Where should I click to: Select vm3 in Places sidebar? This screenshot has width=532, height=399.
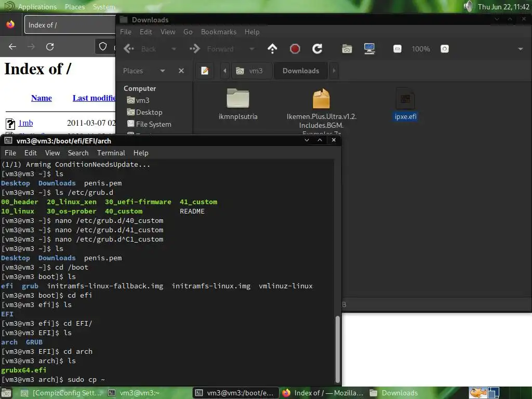(138, 100)
